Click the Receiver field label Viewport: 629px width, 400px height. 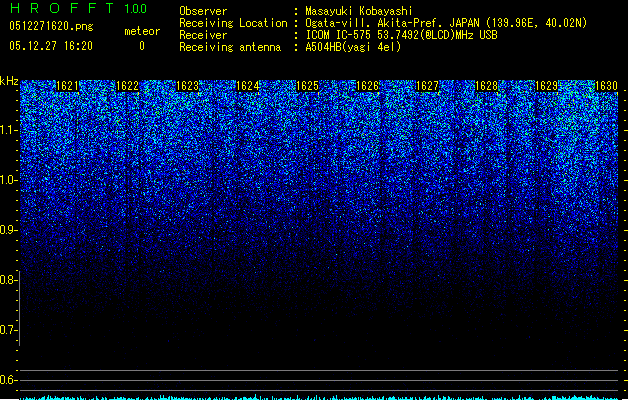pyautogui.click(x=203, y=35)
